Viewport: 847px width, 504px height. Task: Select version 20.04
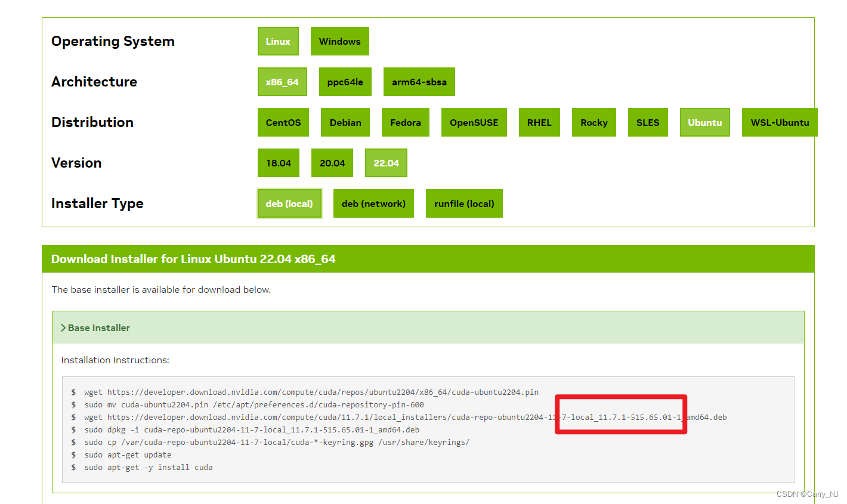point(332,163)
